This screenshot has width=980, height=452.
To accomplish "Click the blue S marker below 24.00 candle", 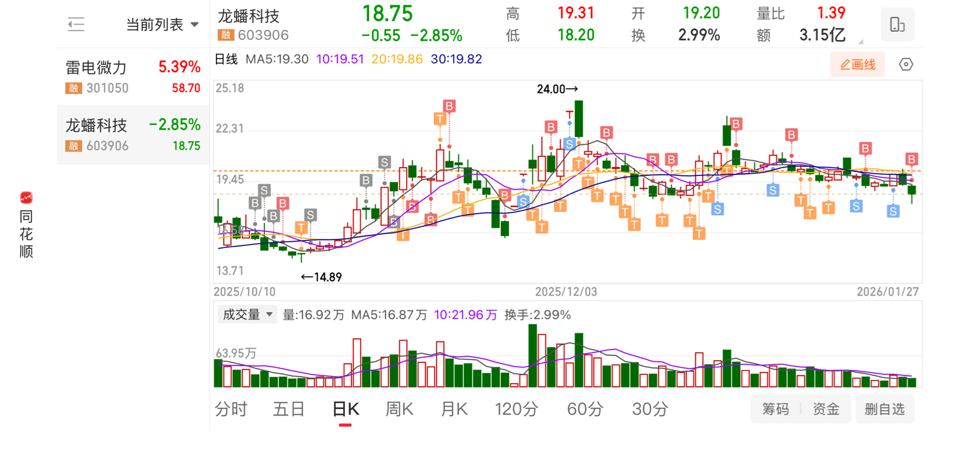I will (x=569, y=144).
